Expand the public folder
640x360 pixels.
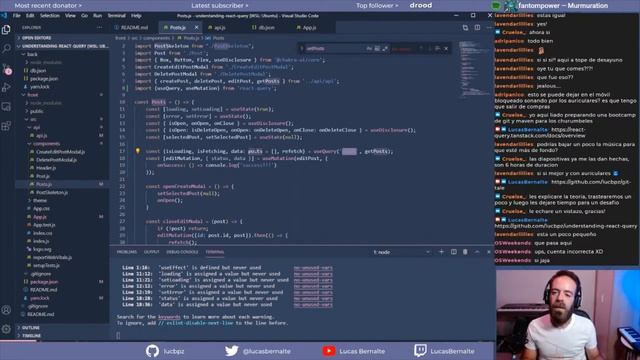click(x=62, y=111)
